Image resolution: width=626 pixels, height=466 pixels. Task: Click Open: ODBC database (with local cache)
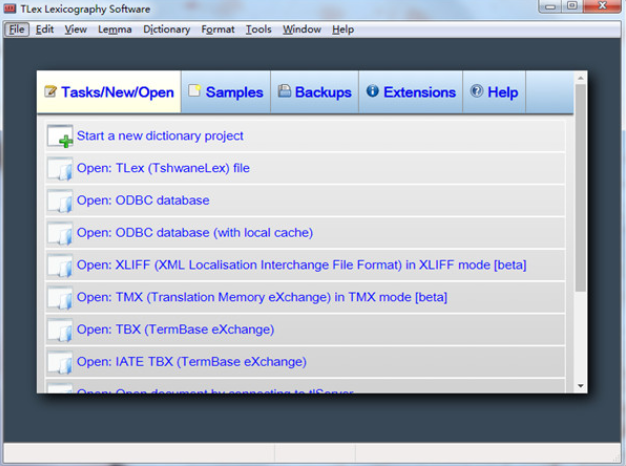195,233
